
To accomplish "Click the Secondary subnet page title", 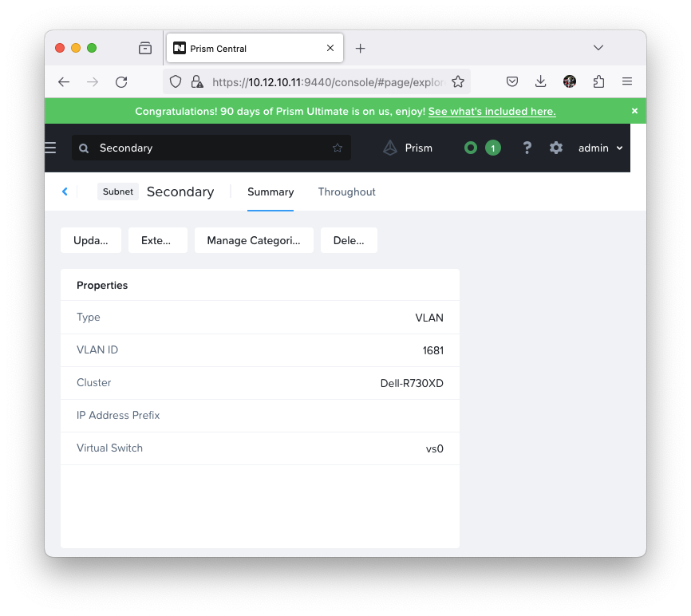I will [x=180, y=192].
